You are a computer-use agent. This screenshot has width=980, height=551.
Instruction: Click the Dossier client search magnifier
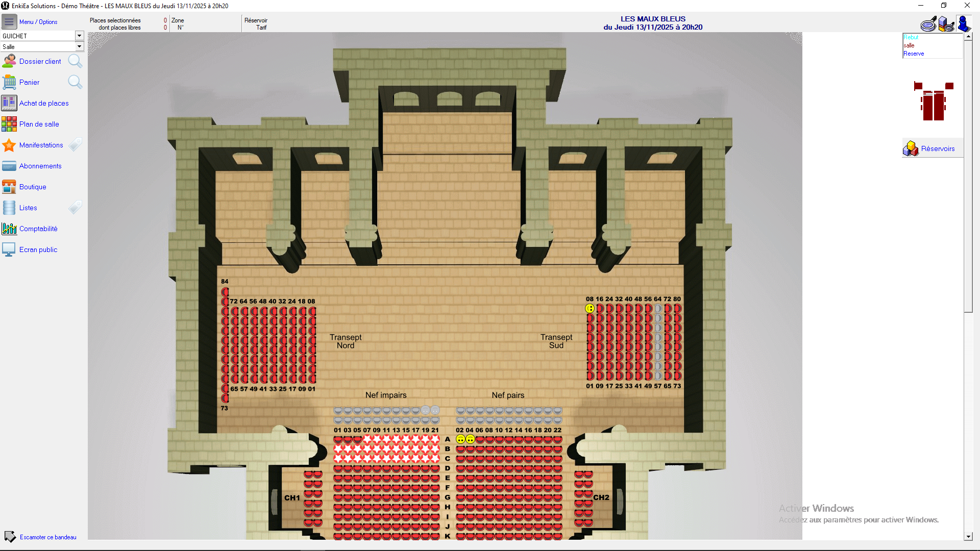(x=75, y=61)
